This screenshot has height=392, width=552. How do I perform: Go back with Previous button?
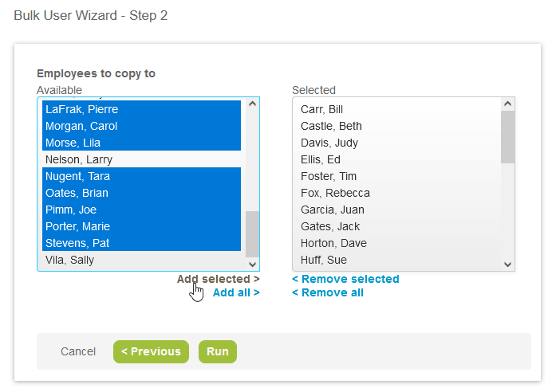[151, 351]
